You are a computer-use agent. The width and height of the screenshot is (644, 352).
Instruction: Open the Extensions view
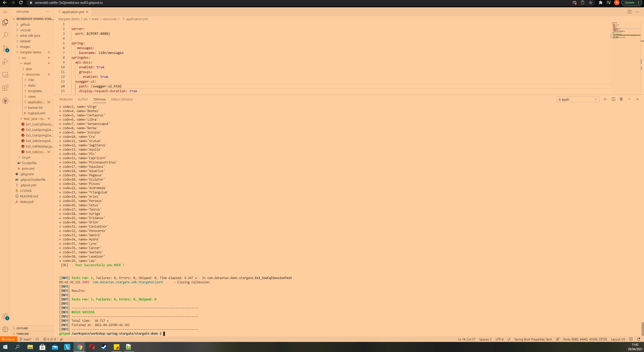click(5, 88)
